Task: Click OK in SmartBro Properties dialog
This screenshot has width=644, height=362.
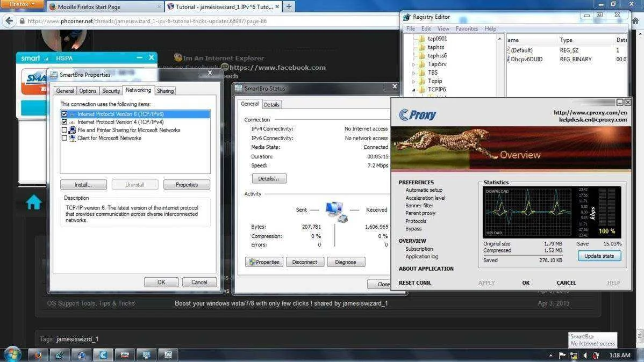Action: pyautogui.click(x=161, y=283)
